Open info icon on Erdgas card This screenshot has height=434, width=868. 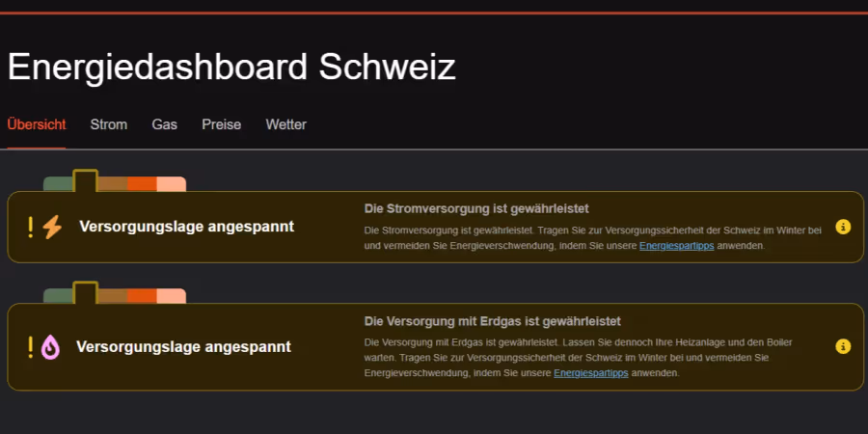[843, 346]
